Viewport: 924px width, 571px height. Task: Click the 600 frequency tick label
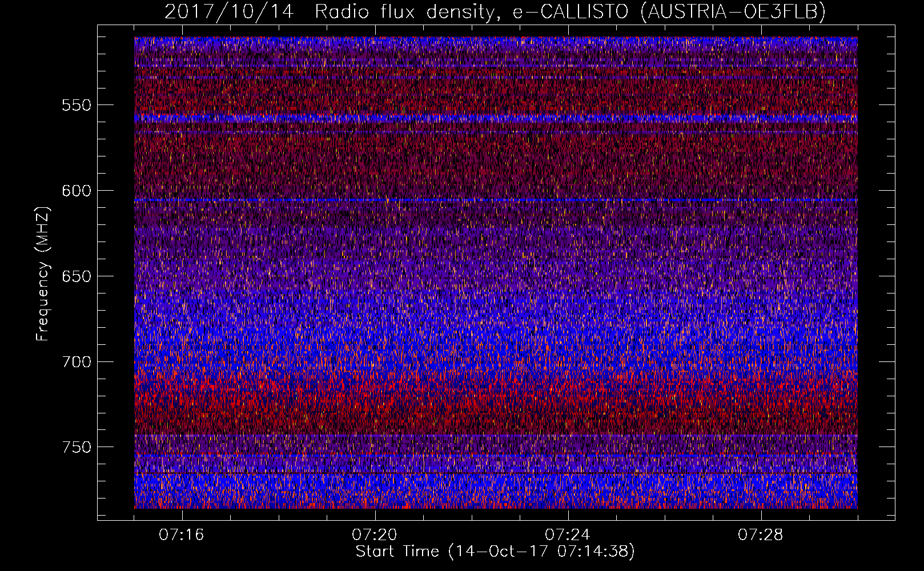coord(77,191)
